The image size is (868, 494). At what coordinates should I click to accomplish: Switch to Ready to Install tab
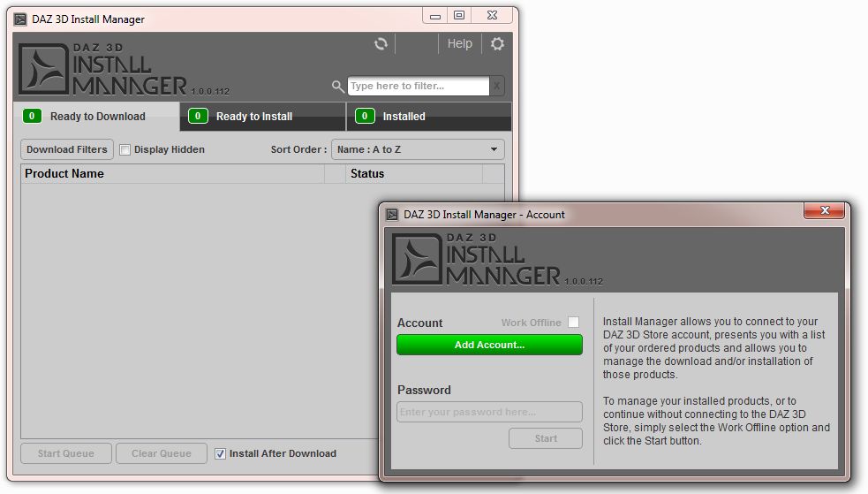(263, 117)
